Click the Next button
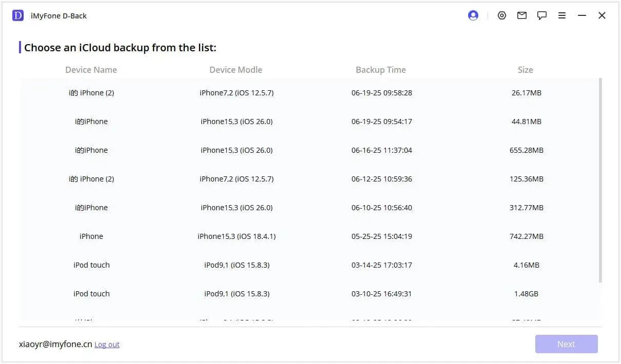Screen dimensions: 621x364 point(566,344)
